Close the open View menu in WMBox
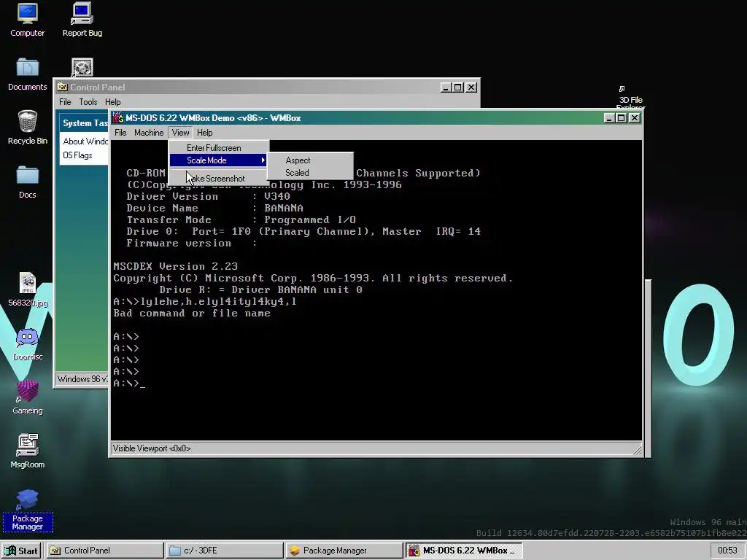The width and height of the screenshot is (747, 560). [181, 133]
